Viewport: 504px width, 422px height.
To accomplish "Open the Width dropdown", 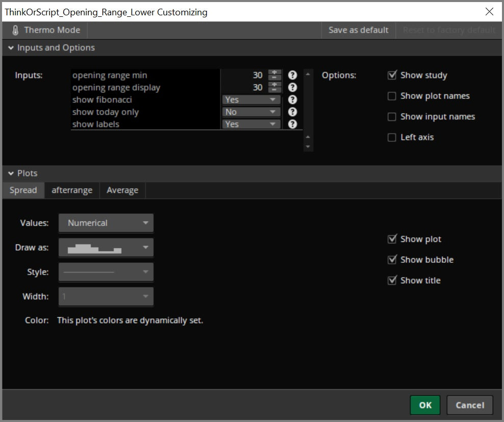I will (x=106, y=296).
